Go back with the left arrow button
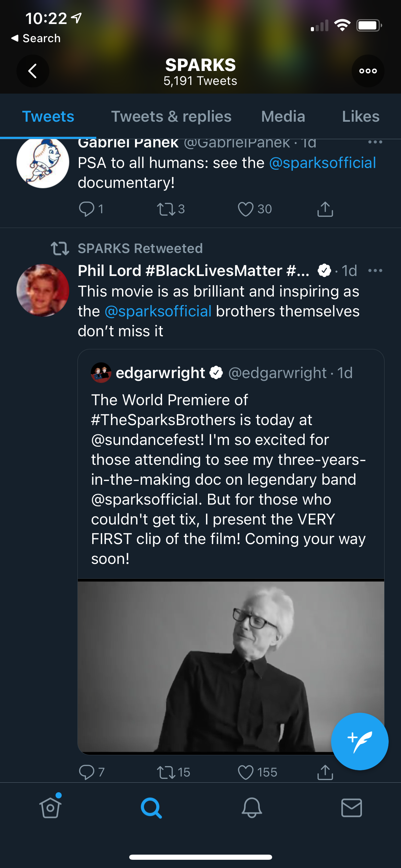This screenshot has width=401, height=868. 33,71
